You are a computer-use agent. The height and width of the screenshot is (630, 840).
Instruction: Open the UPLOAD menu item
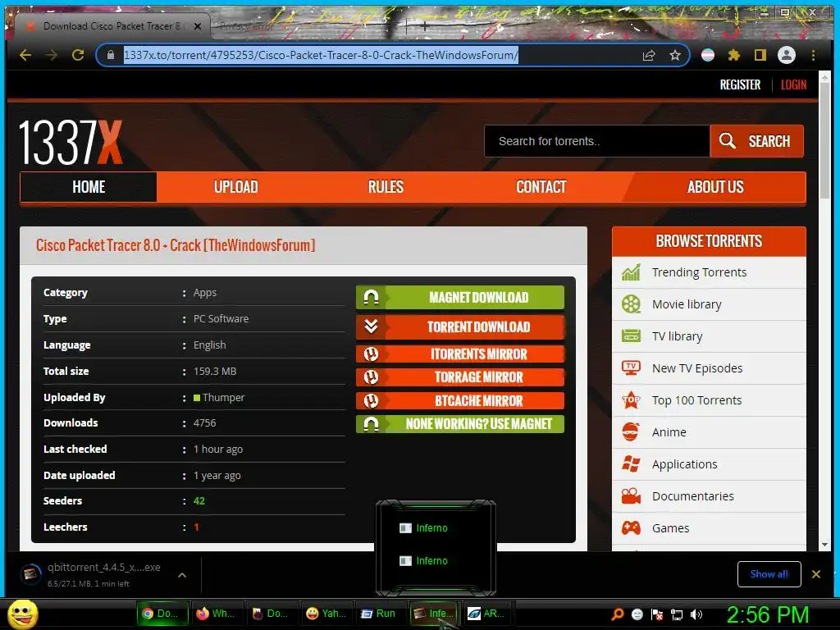[235, 187]
